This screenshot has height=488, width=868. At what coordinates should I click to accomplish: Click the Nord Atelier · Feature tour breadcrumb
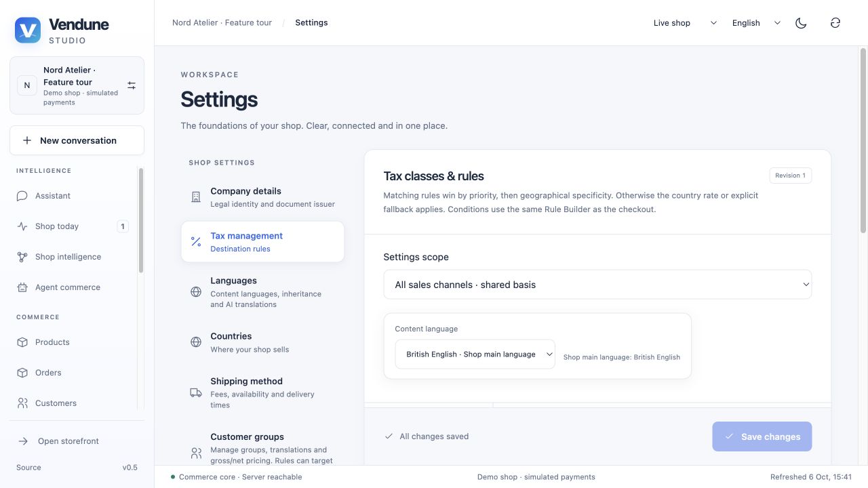click(x=222, y=23)
